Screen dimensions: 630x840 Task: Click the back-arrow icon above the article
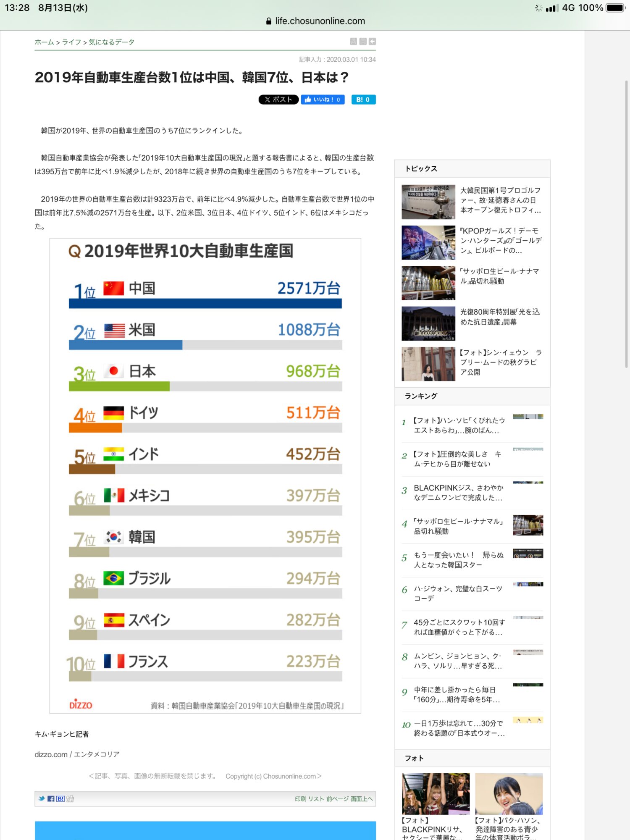tap(372, 41)
